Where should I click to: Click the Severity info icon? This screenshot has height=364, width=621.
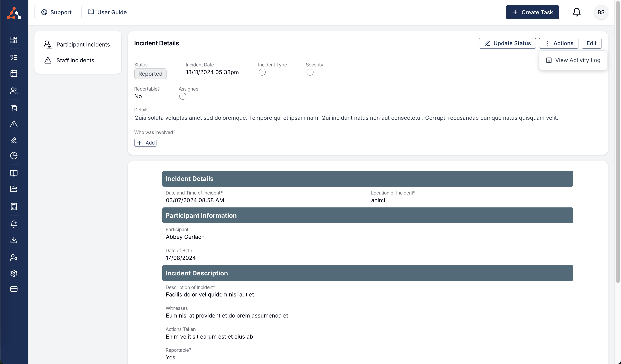coord(310,72)
